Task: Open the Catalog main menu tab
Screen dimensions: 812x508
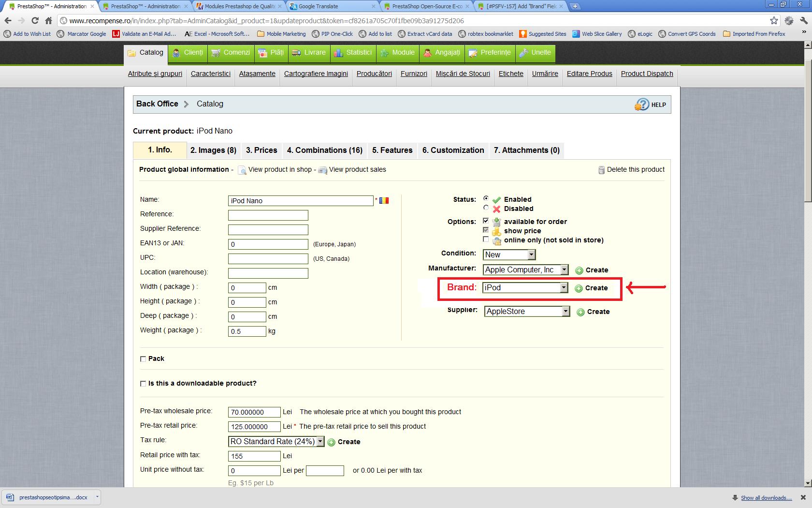Action: point(146,53)
